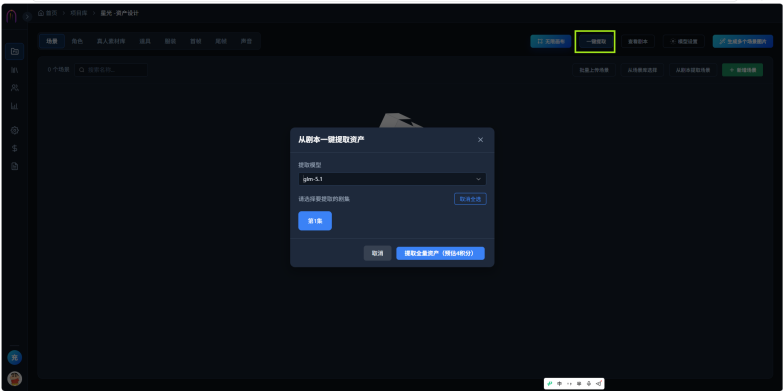Expand the sidebar with the arrow toggle
783x391 pixels.
pos(27,16)
